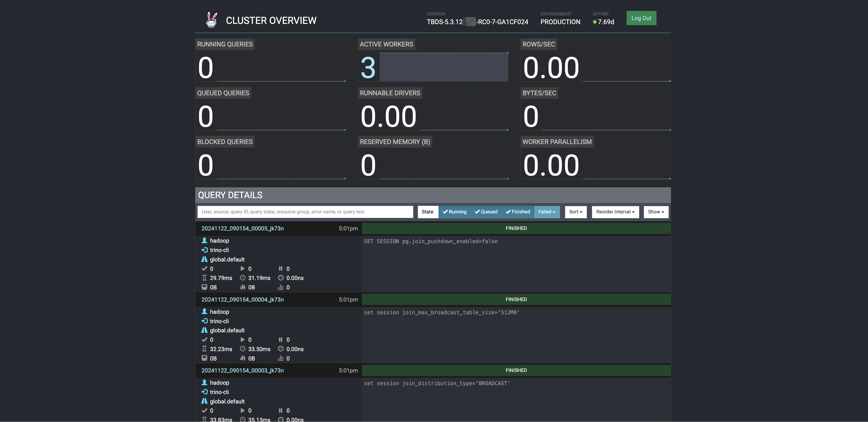The image size is (868, 422).
Task: Toggle the Finished state filter
Action: [x=517, y=212]
